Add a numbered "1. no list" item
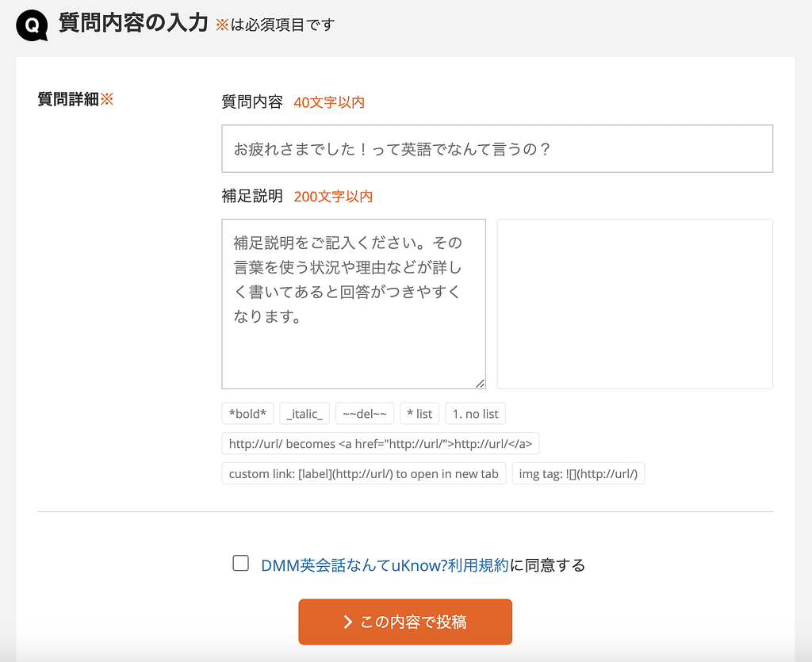This screenshot has height=662, width=812. pos(475,414)
